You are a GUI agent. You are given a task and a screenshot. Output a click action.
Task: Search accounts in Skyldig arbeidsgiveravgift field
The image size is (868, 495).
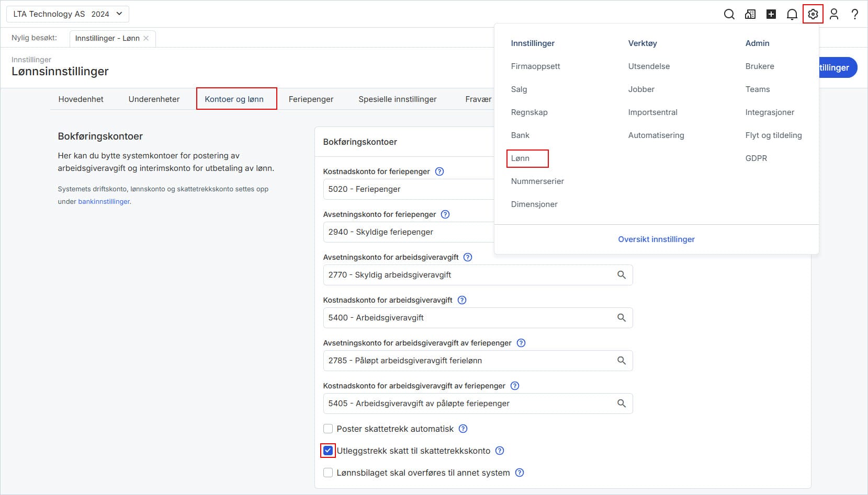(621, 275)
